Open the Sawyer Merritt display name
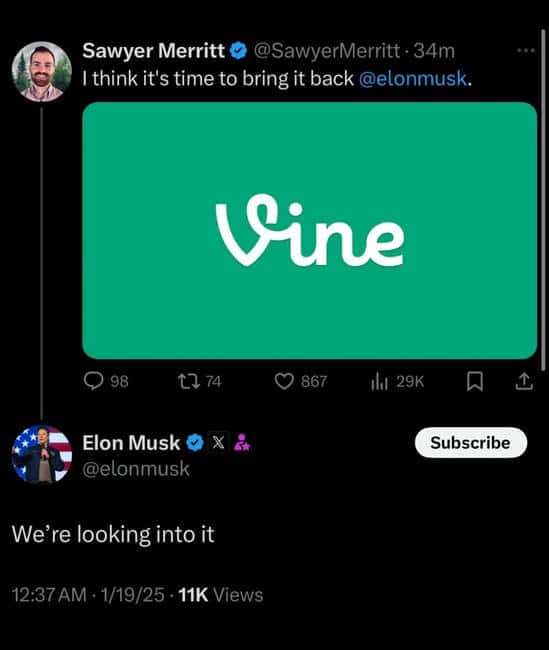549x650 pixels. [153, 51]
